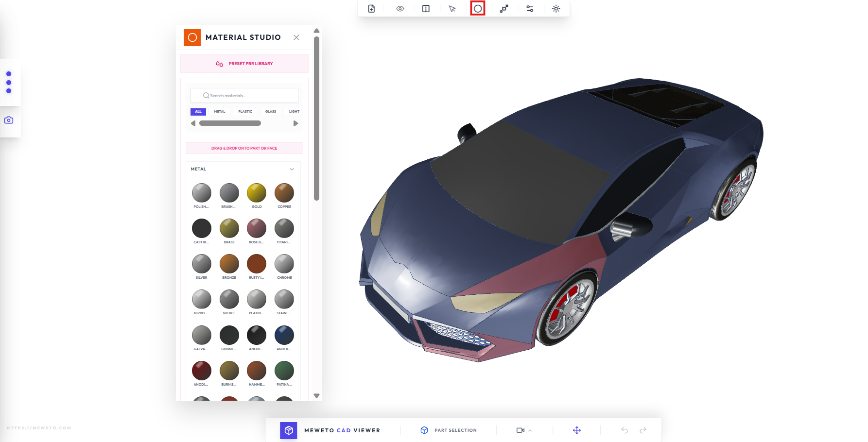Take a screenshot with the camera icon
868x442 pixels.
click(x=9, y=120)
